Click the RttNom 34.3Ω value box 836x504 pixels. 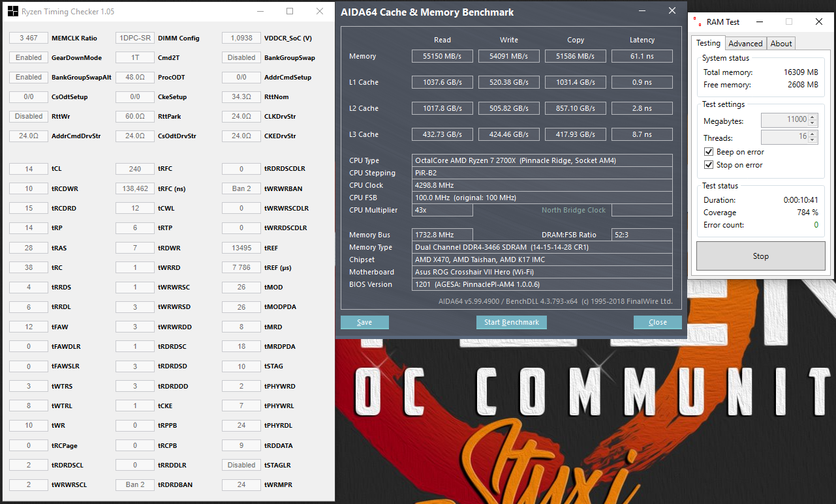(x=241, y=96)
